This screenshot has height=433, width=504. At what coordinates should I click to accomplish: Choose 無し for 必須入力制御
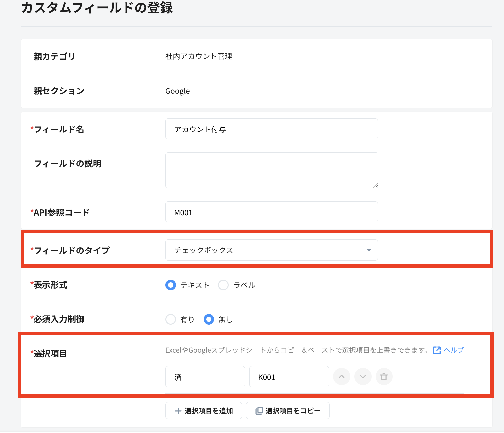(209, 319)
